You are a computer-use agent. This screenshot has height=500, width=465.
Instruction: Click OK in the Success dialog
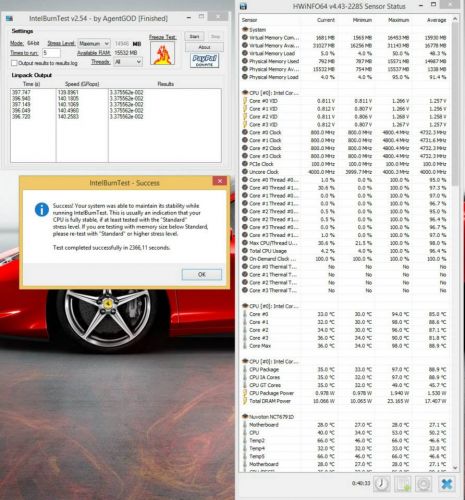pyautogui.click(x=202, y=274)
